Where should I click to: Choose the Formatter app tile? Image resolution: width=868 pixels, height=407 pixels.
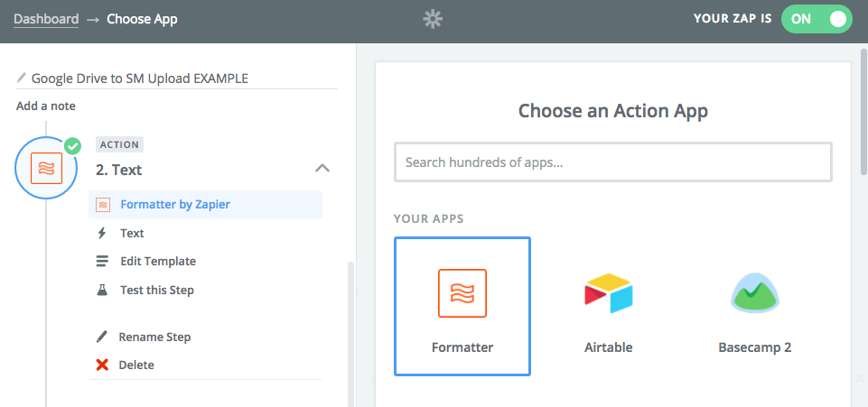coord(462,306)
